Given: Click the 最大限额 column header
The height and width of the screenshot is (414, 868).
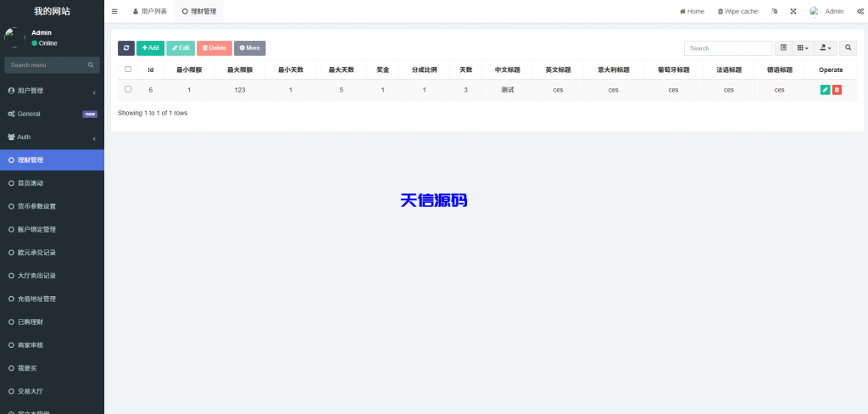Looking at the screenshot, I should pyautogui.click(x=240, y=70).
